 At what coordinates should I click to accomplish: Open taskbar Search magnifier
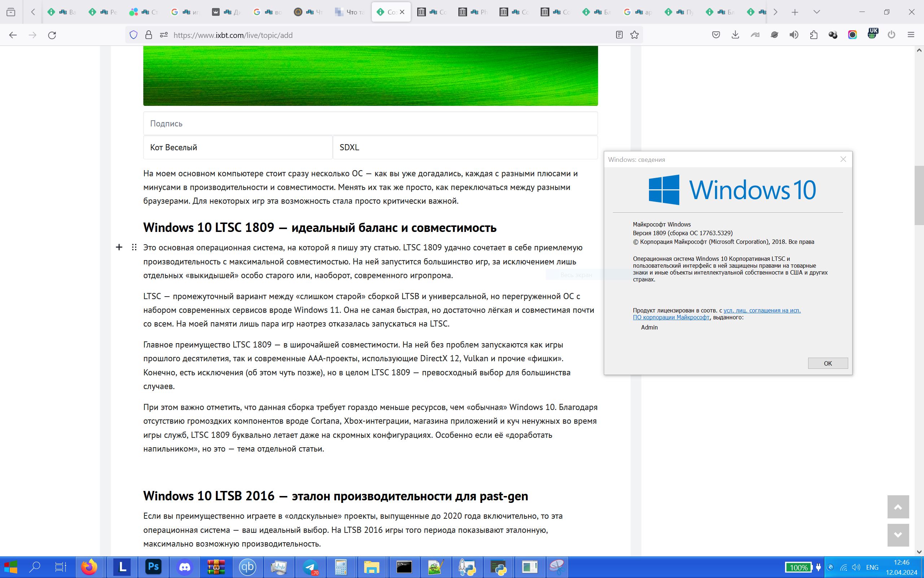click(x=35, y=567)
